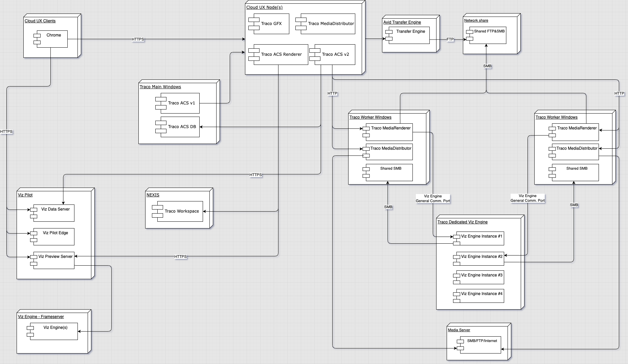Click the Traco ACS v2 component
Screen dimensions: 628x364
tap(335, 54)
